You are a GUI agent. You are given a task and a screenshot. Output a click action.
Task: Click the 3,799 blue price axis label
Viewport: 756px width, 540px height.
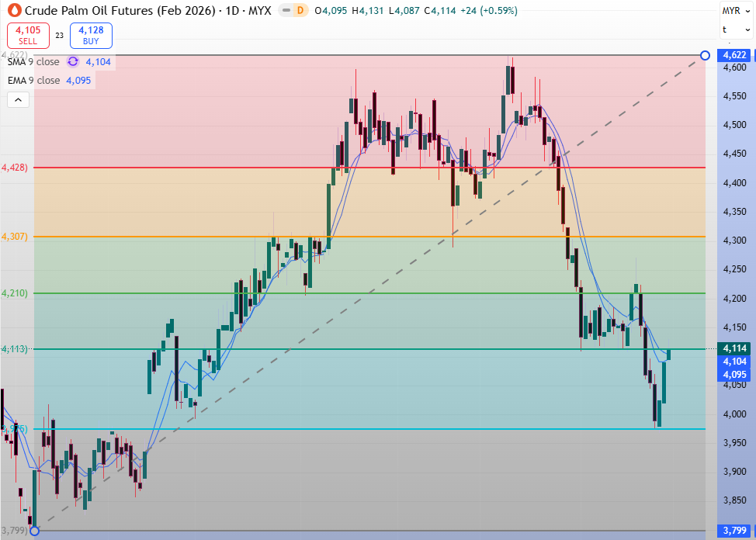click(x=734, y=531)
